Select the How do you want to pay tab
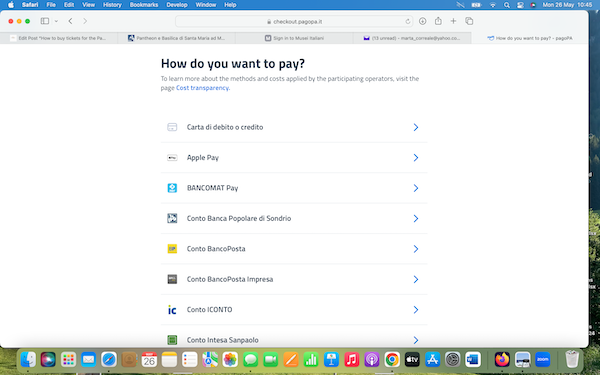Viewport: 600px width, 375px height. point(530,38)
